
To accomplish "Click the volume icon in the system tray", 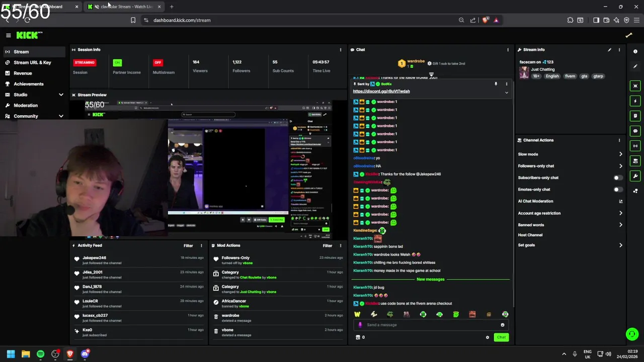I will coord(608,354).
